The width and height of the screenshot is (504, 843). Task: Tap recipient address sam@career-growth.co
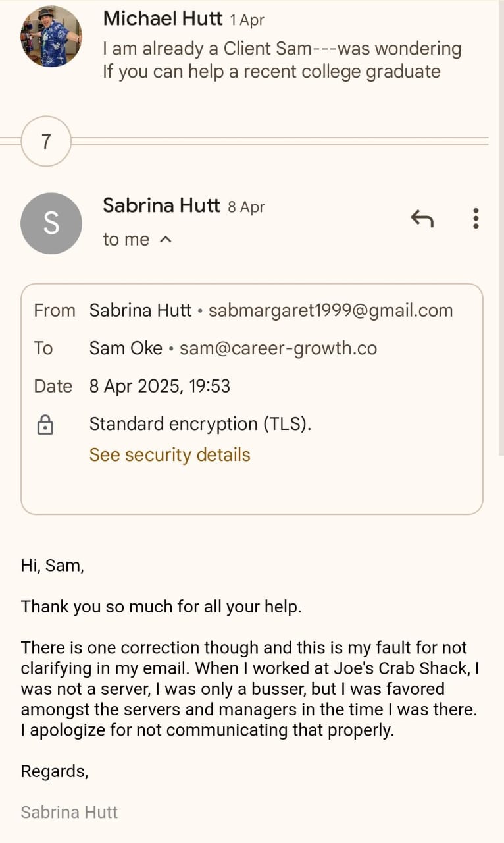pyautogui.click(x=278, y=348)
